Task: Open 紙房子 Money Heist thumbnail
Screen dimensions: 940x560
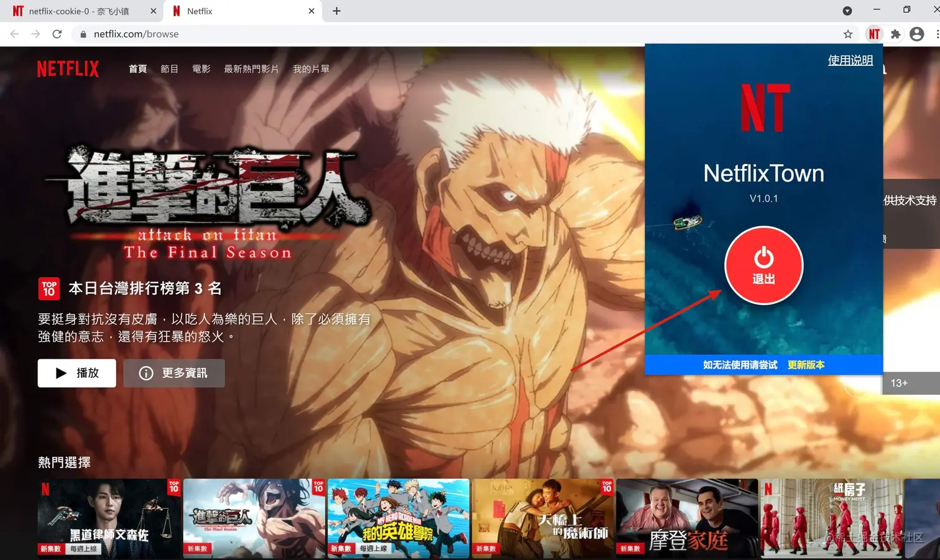Action: [x=831, y=517]
